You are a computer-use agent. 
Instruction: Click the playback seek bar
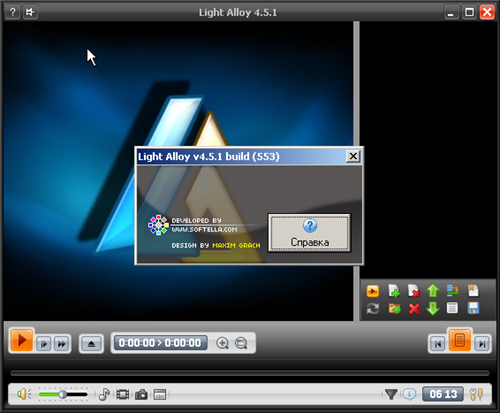(250, 373)
